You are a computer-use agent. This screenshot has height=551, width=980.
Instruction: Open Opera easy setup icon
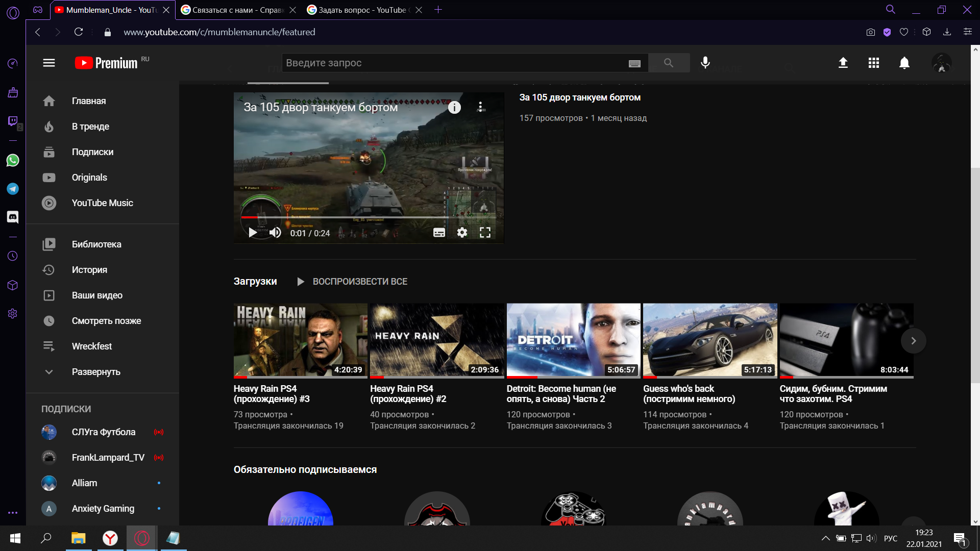click(x=967, y=32)
